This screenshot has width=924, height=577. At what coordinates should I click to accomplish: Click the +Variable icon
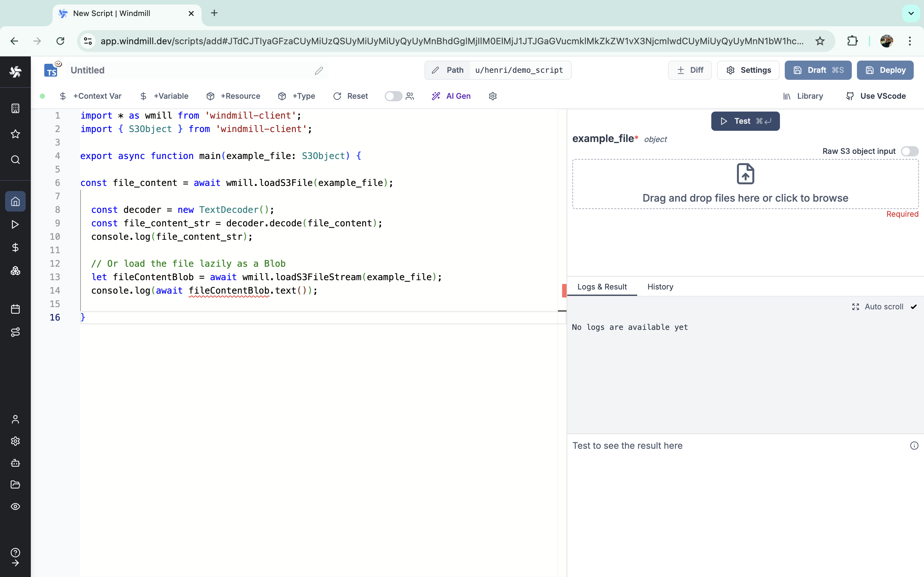tap(165, 96)
